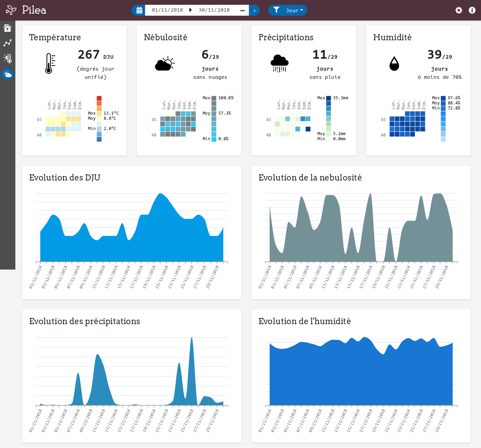
Task: Click the temperature calendar heatmap
Action: tap(63, 124)
